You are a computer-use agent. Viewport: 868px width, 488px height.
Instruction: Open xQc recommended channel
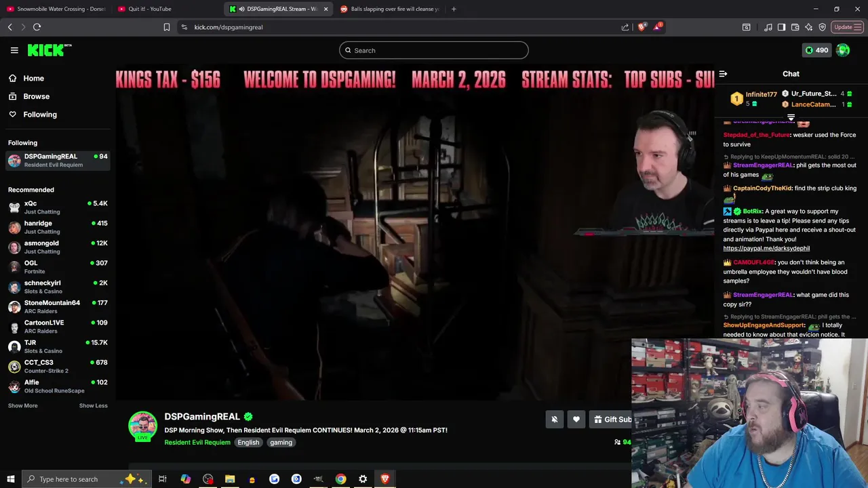pos(58,207)
